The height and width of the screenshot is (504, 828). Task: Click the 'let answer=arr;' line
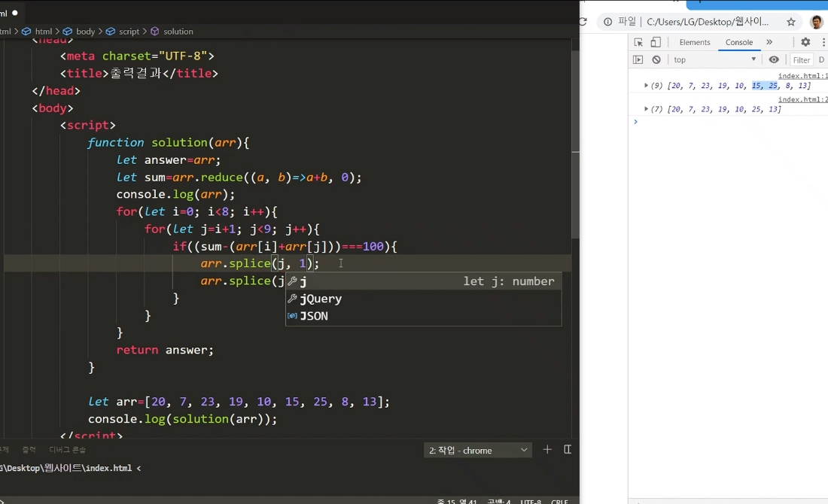pos(169,160)
